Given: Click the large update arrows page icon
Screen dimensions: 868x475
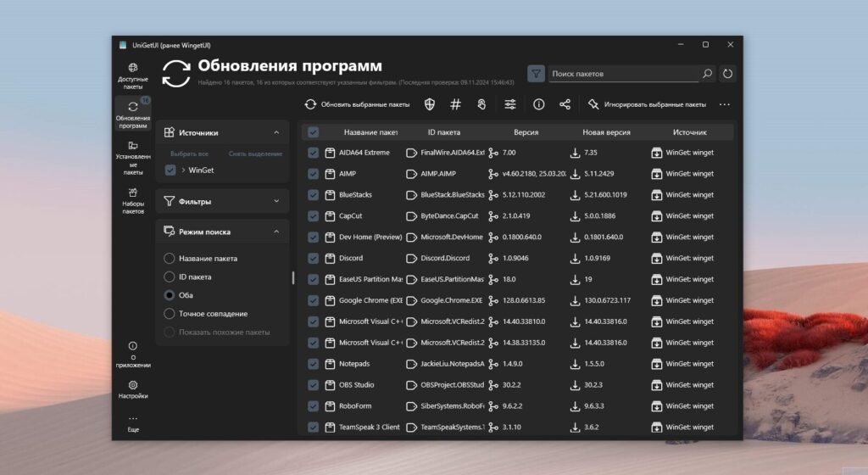Looking at the screenshot, I should tap(176, 74).
